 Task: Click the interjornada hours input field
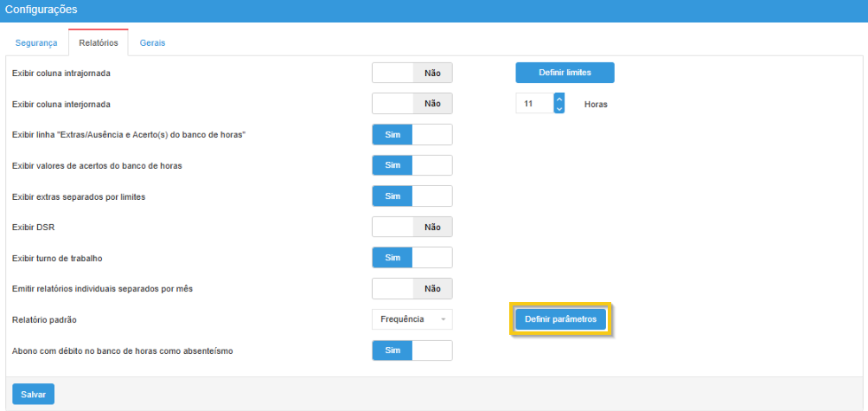coord(534,104)
